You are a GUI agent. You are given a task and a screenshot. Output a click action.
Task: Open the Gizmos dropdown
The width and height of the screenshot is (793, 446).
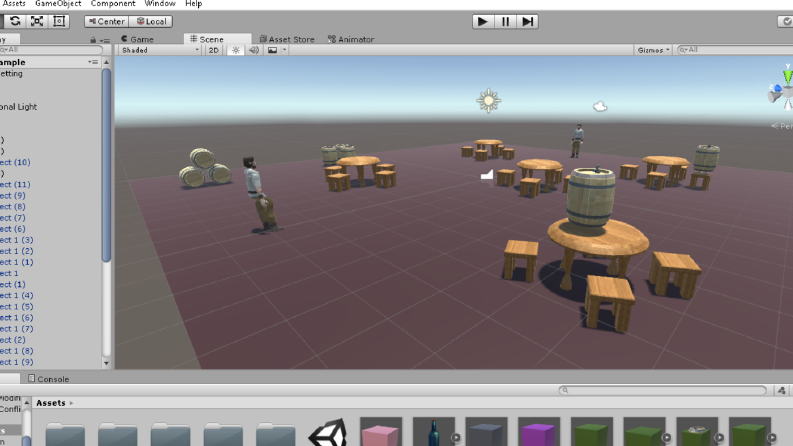click(x=653, y=50)
